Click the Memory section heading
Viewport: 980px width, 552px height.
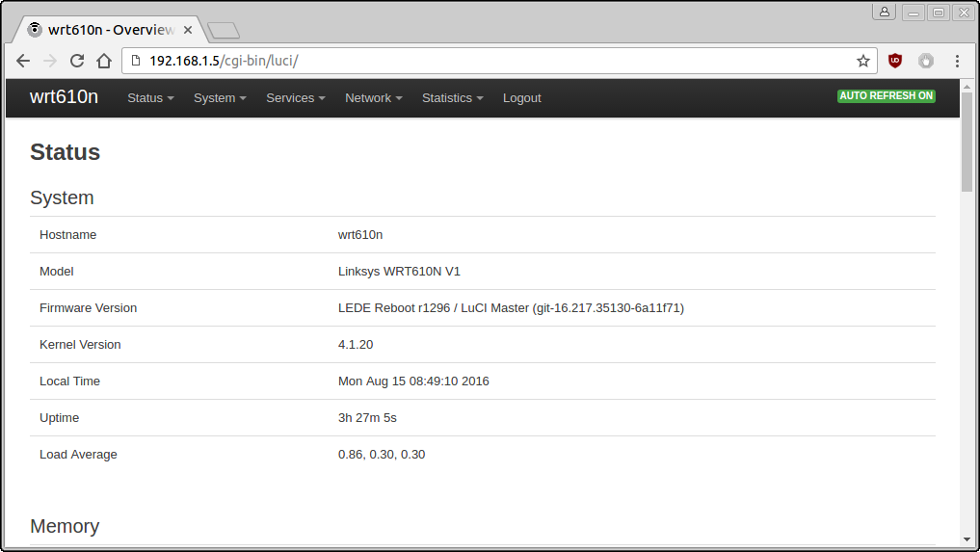click(x=65, y=526)
